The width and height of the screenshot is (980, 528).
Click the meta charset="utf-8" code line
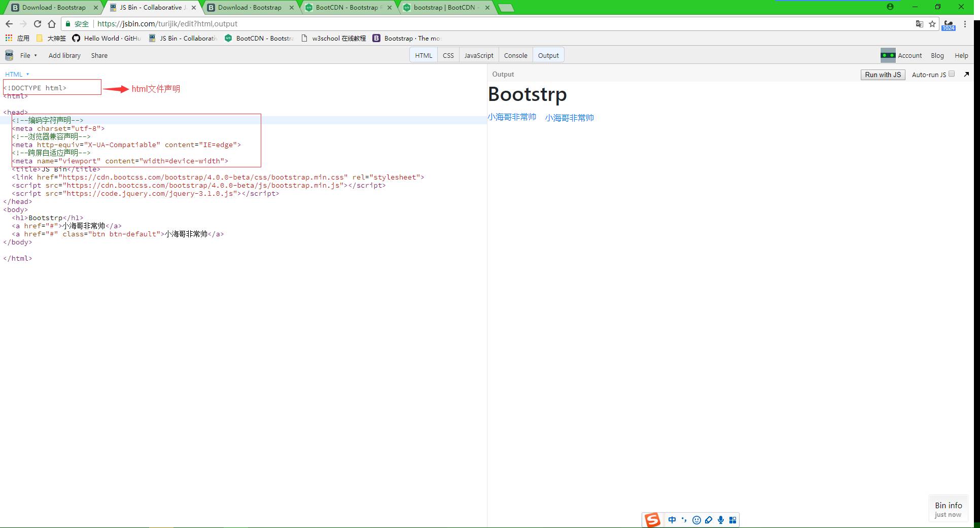click(x=58, y=129)
